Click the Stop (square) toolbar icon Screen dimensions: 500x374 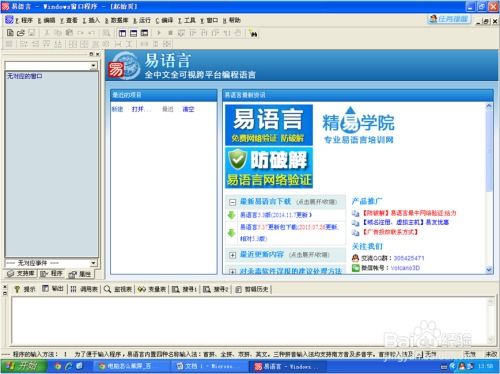click(170, 33)
